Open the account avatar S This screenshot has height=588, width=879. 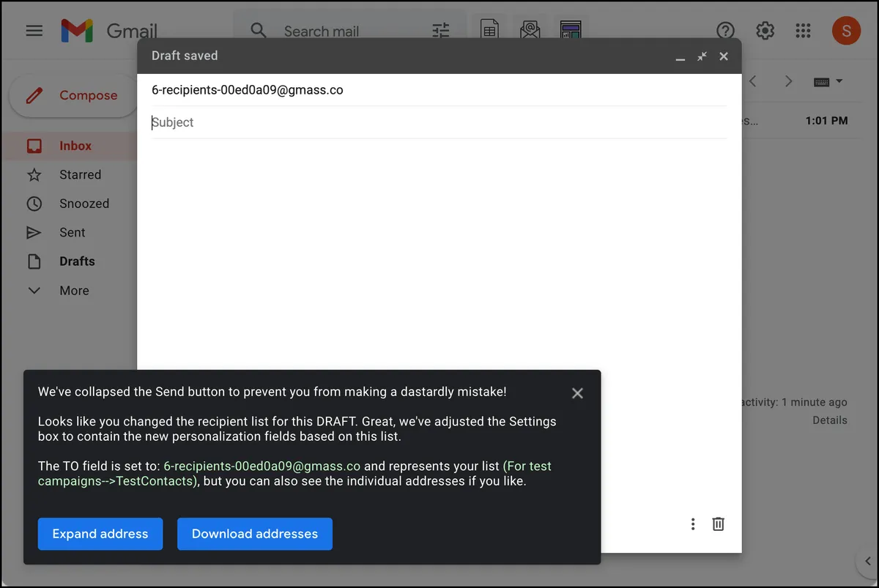[846, 31]
